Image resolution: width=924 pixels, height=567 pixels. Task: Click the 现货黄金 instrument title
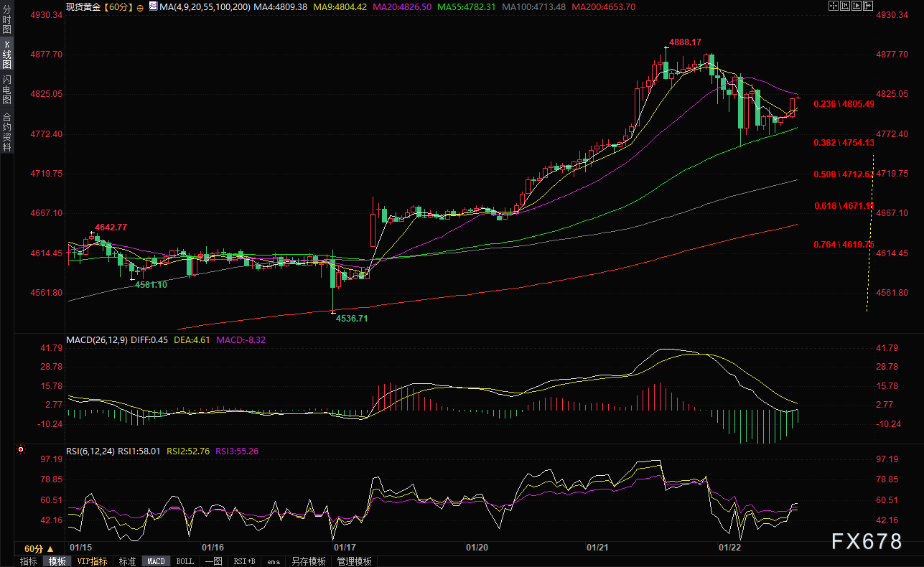click(83, 6)
